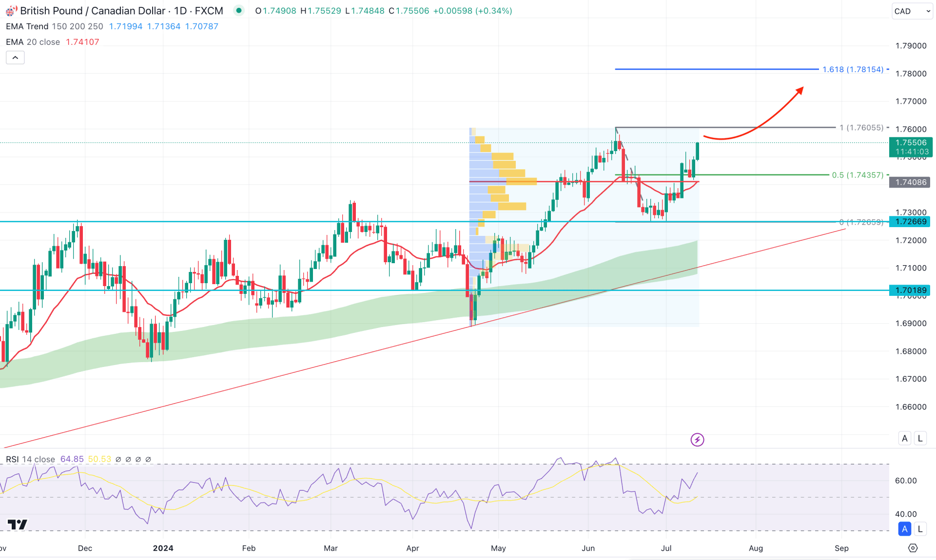Click the 2024 label on time axis
The image size is (936, 560).
pos(163,548)
